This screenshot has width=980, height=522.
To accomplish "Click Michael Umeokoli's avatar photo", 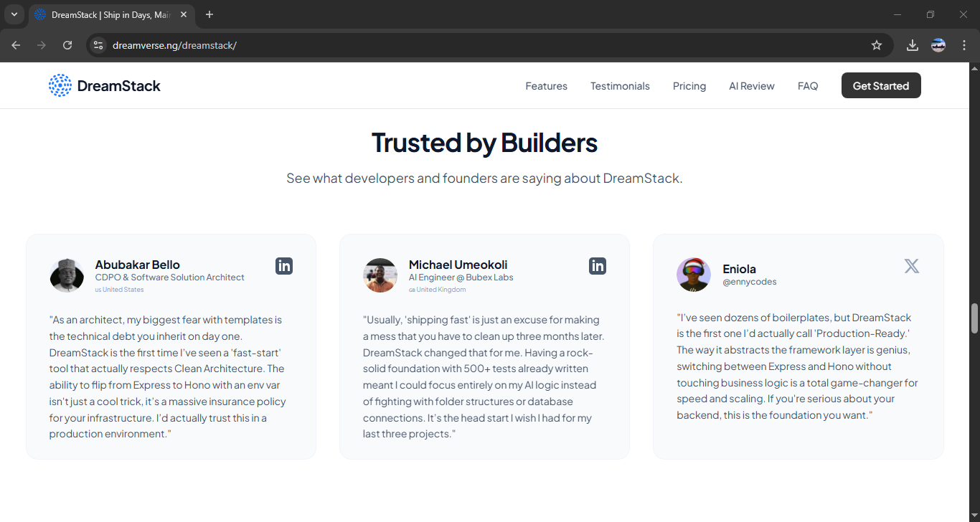I will 380,275.
